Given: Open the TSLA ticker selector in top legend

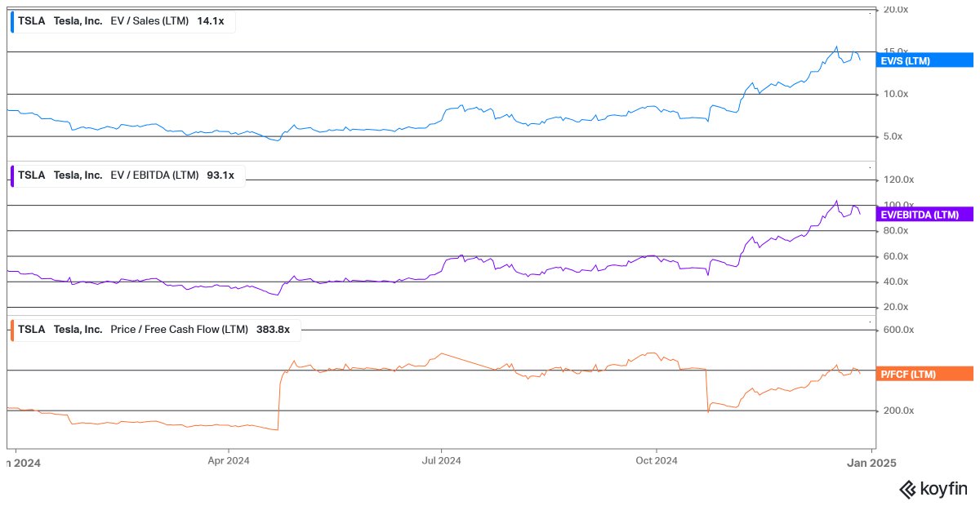Looking at the screenshot, I should pyautogui.click(x=32, y=20).
